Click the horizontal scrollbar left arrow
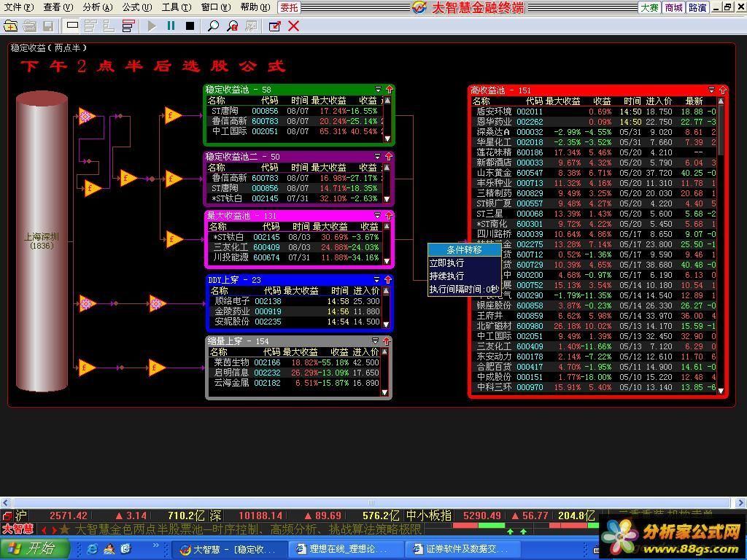The width and height of the screenshot is (747, 560). click(x=6, y=502)
